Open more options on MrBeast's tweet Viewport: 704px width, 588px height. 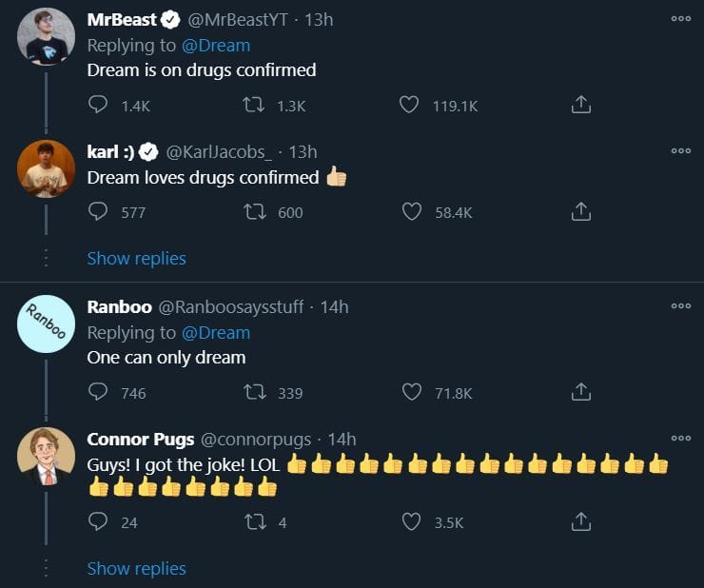[x=680, y=19]
